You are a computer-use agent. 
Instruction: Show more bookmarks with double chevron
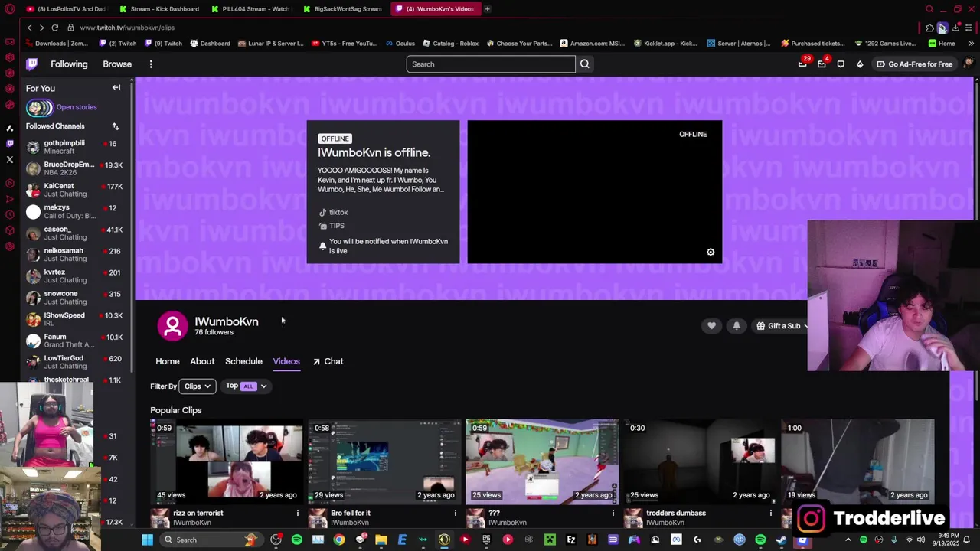click(x=971, y=44)
